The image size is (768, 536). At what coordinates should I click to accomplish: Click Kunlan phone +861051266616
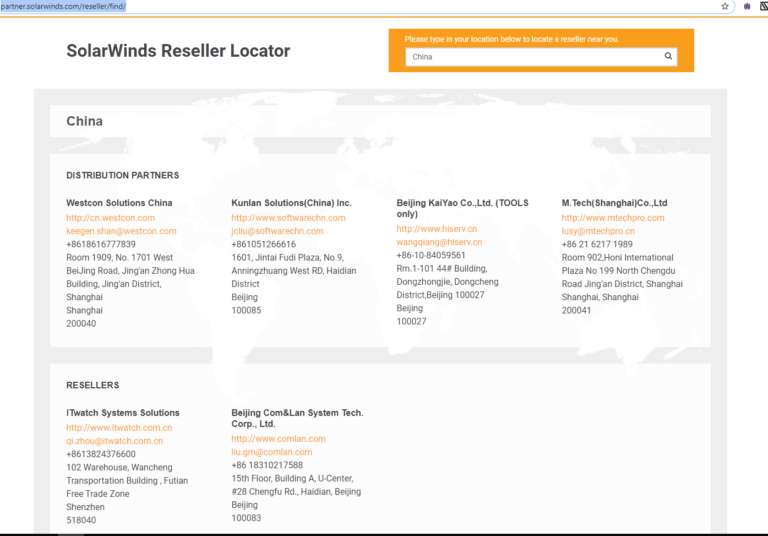pyautogui.click(x=264, y=244)
